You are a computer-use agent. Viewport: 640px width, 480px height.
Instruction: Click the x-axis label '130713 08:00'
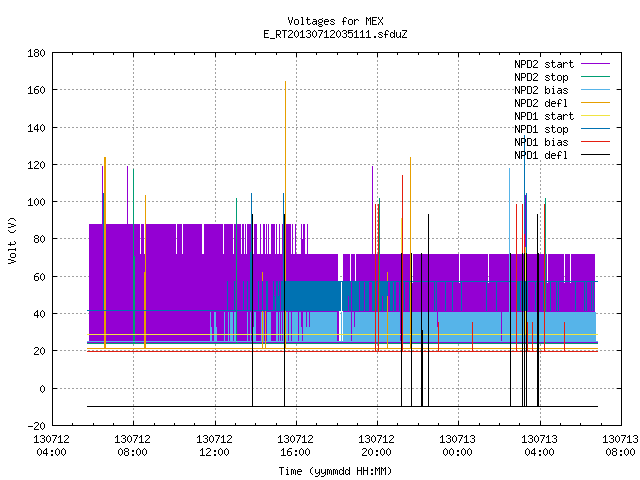pyautogui.click(x=620, y=446)
